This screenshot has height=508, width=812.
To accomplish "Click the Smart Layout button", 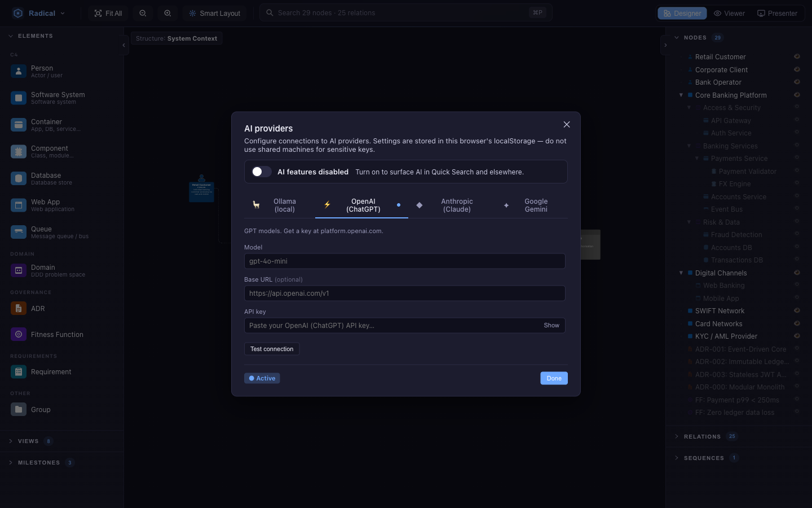I will tap(214, 13).
